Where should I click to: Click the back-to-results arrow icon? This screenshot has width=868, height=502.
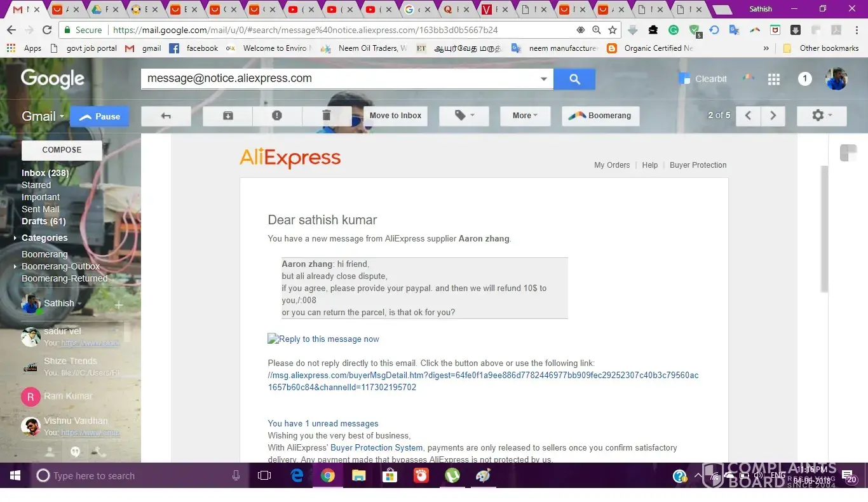point(166,116)
